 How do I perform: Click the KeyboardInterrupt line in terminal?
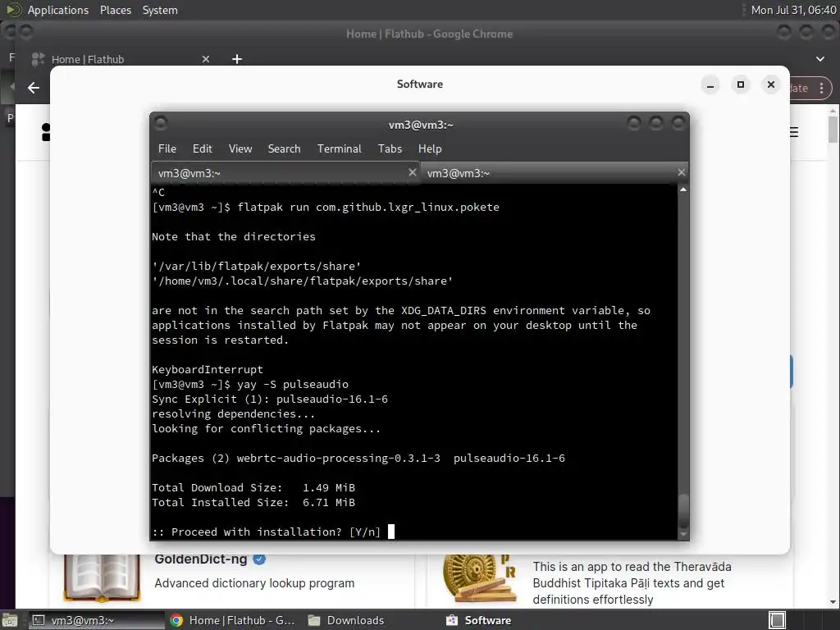coord(208,370)
